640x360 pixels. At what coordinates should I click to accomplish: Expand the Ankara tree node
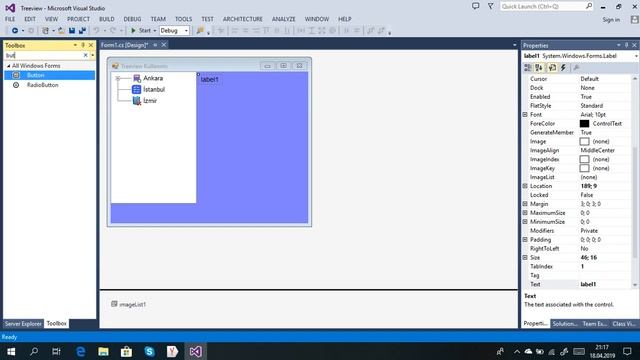coord(118,78)
